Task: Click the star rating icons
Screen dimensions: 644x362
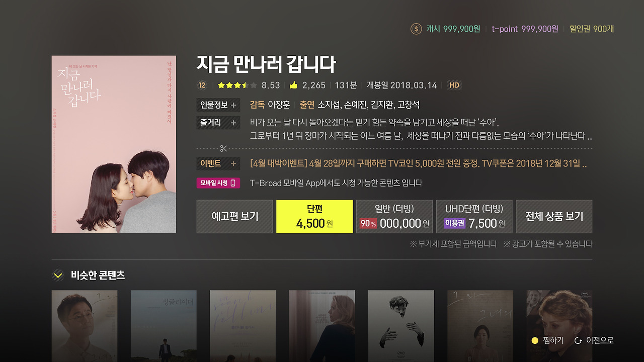Action: point(237,85)
